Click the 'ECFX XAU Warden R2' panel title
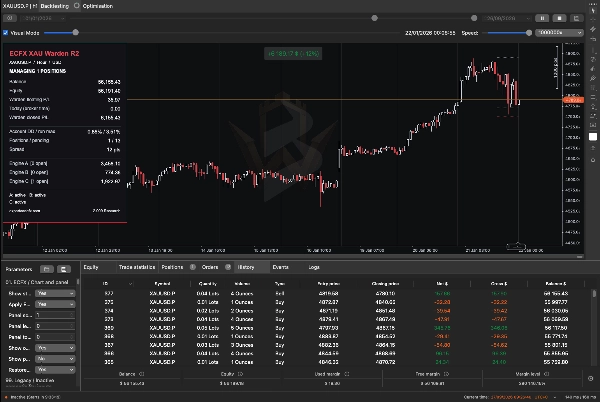 [44, 54]
